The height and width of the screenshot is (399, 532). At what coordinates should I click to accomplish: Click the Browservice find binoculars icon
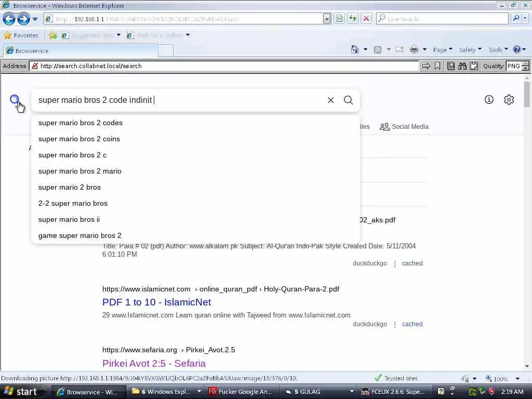tap(462, 66)
